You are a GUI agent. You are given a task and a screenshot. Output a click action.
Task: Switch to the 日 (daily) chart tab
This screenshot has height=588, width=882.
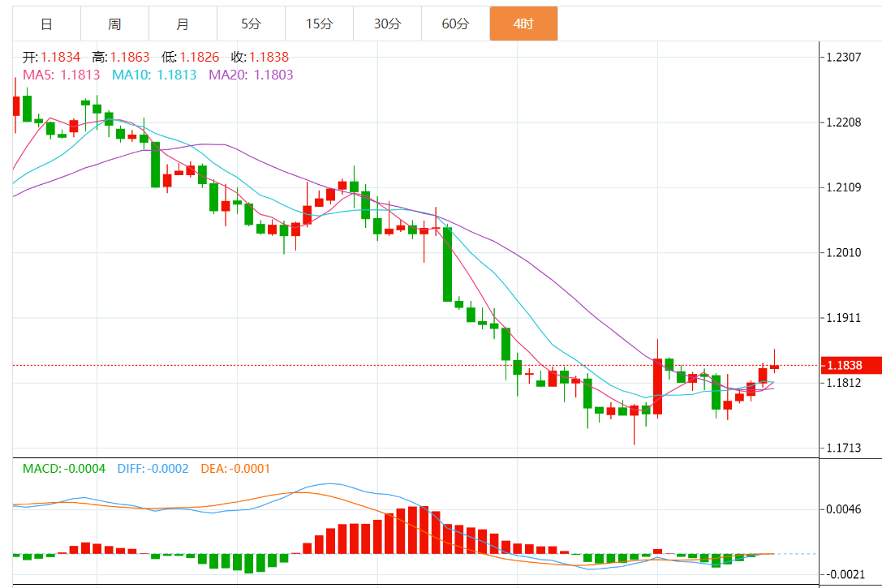coord(47,24)
